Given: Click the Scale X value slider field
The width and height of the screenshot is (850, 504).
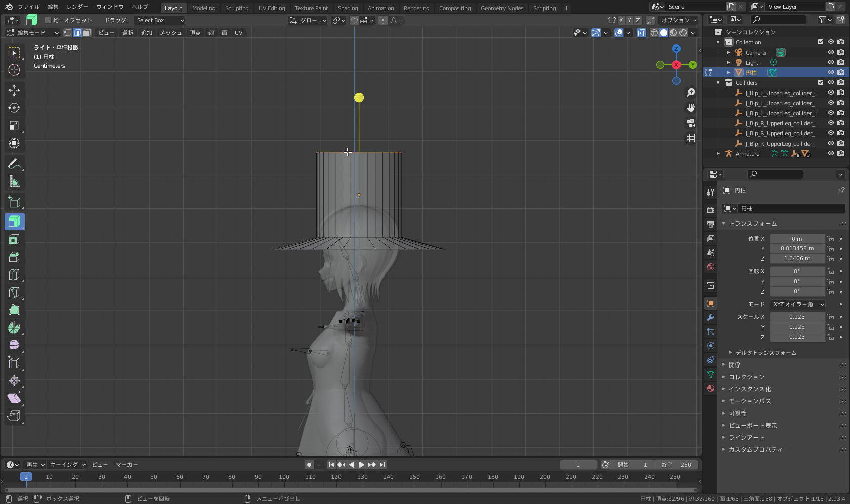Looking at the screenshot, I should [797, 317].
